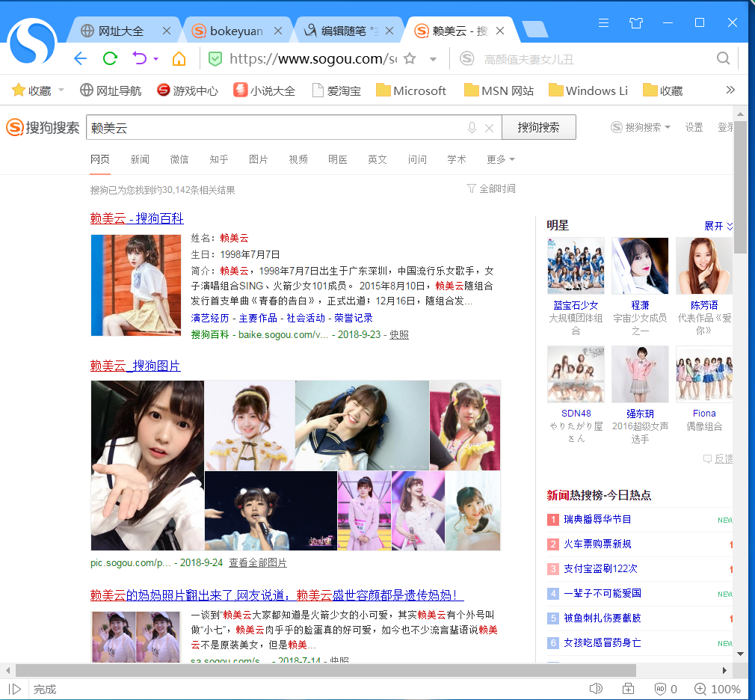Screen dimensions: 755x700
Task: Open the 游戏中心 bookmark
Action: pyautogui.click(x=188, y=90)
